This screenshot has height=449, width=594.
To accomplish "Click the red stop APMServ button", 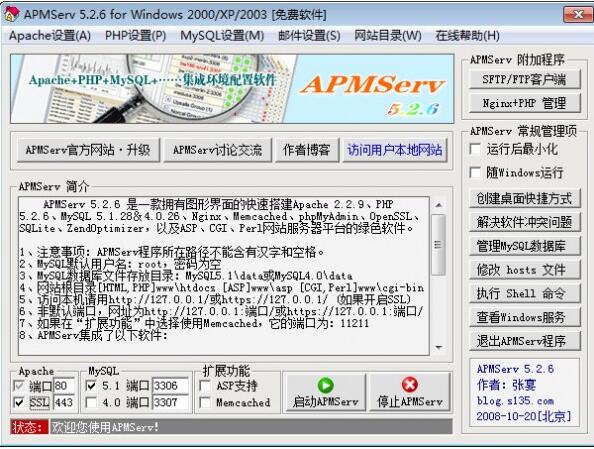I will coord(410,393).
